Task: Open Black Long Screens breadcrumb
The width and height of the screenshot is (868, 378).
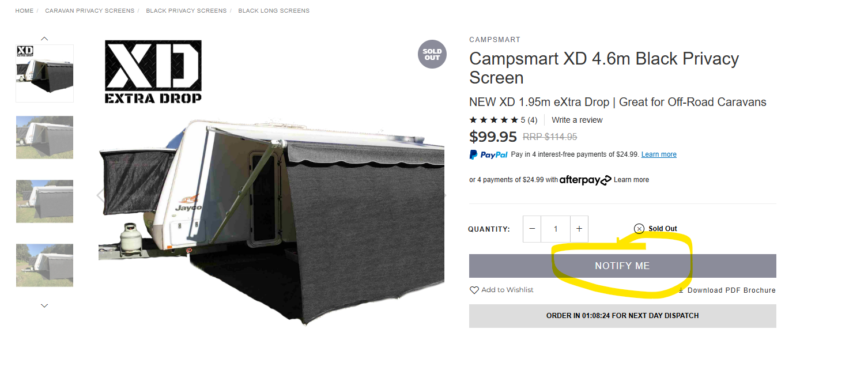Action: coord(274,10)
